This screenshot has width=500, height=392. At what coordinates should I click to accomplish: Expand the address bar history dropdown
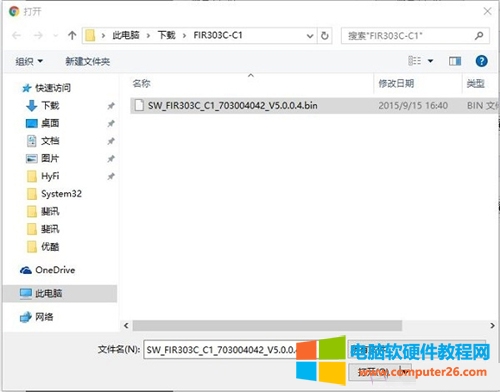310,36
